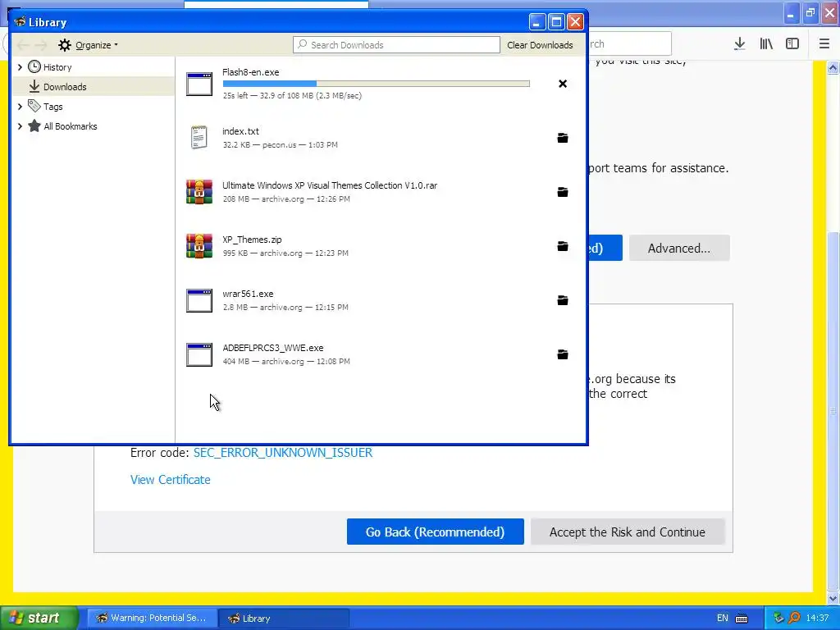
Task: Open the View Certificate link
Action: pos(171,479)
